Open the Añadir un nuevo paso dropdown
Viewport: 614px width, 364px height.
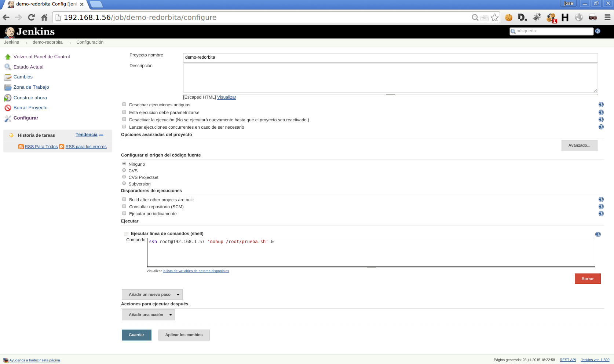tap(152, 295)
